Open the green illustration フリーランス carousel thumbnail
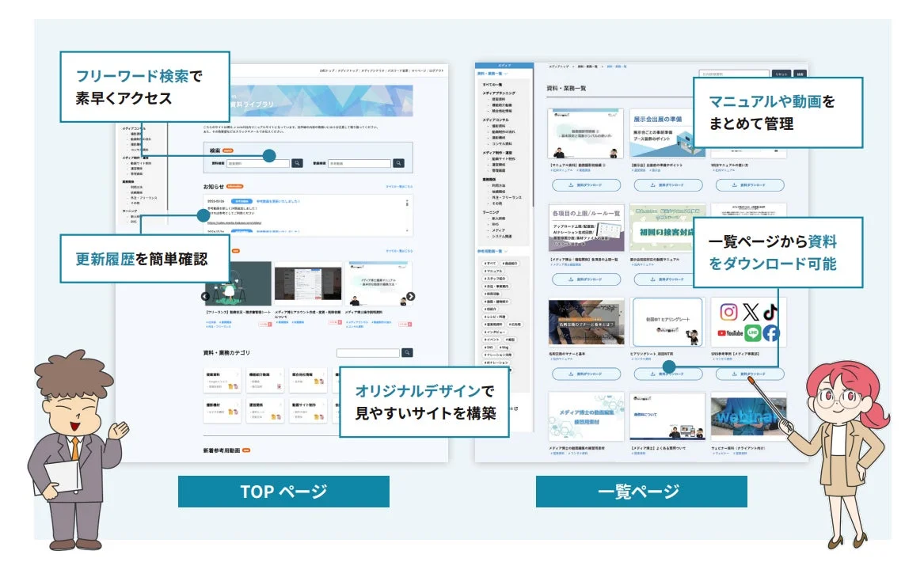 237,283
